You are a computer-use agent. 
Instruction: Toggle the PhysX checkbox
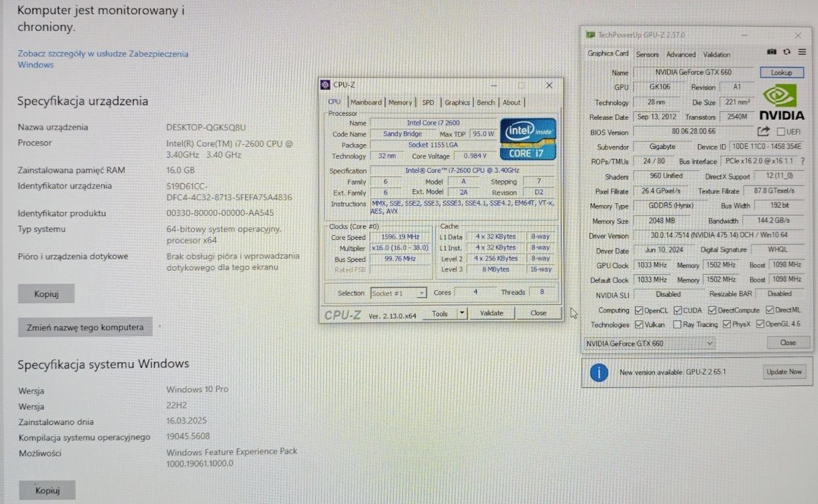tap(726, 324)
